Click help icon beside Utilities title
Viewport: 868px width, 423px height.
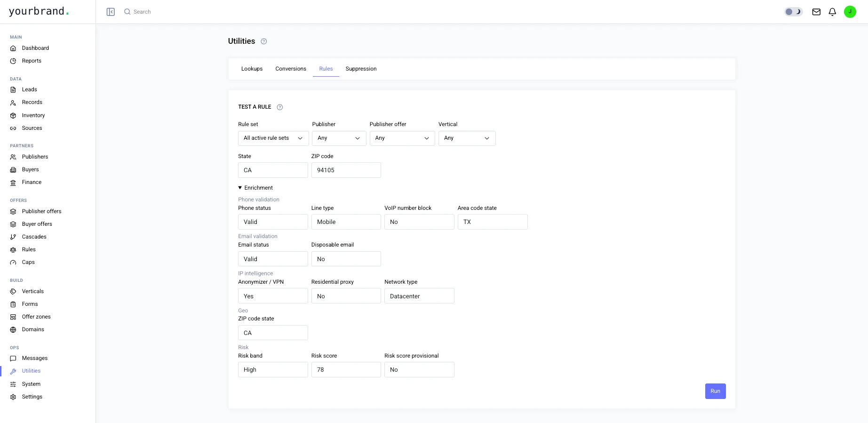click(x=264, y=41)
